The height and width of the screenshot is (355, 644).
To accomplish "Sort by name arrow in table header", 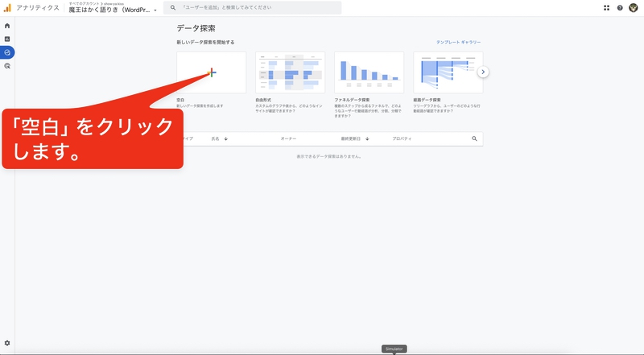I will (x=226, y=138).
